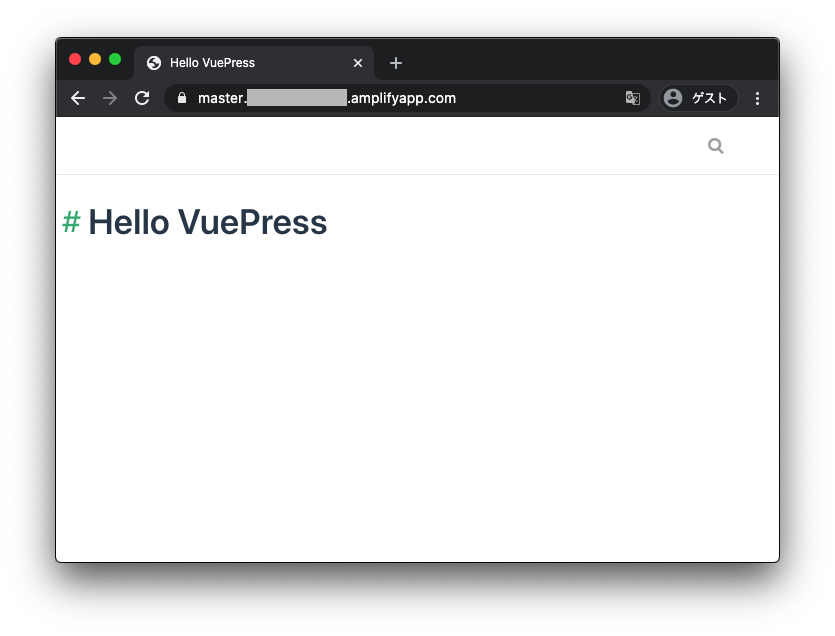
Task: Open a new tab with plus button
Action: tap(396, 63)
